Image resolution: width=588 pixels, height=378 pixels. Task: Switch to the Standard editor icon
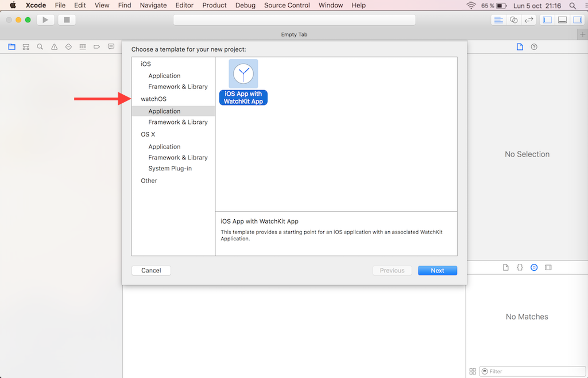(x=498, y=20)
